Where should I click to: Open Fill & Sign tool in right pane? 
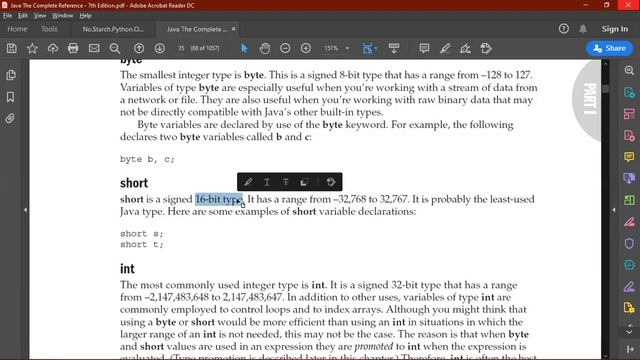click(x=629, y=287)
